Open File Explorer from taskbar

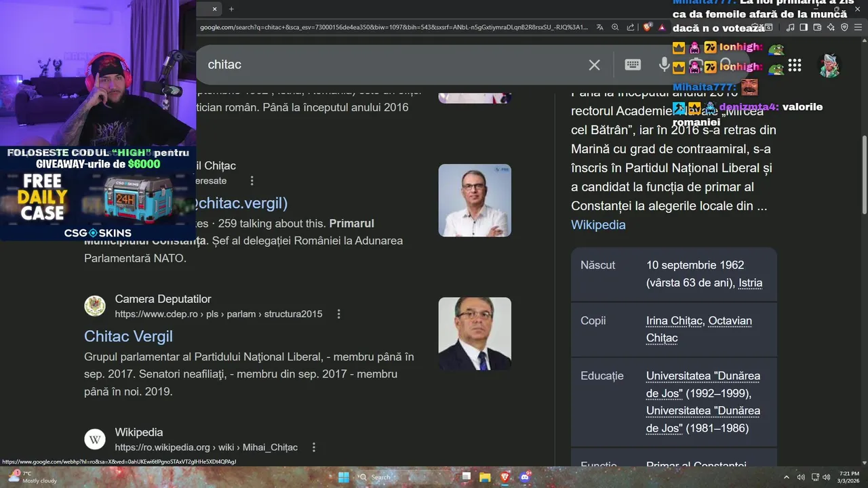point(485,477)
